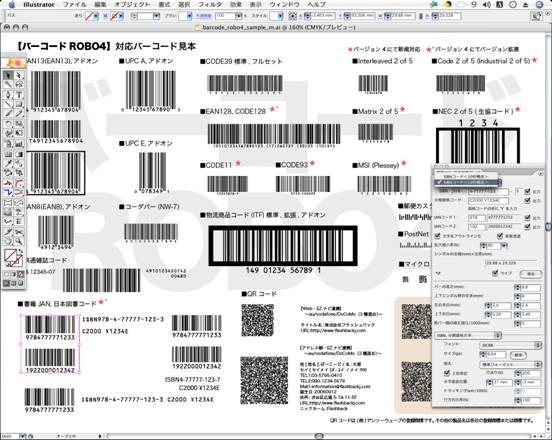Select the Paintbrush tool

(x=8, y=114)
